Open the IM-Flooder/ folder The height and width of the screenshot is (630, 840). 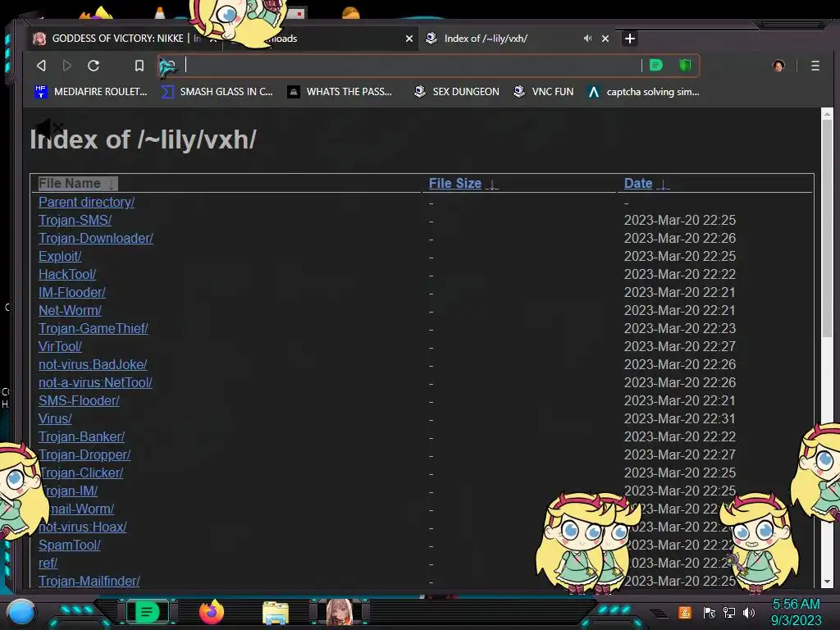[x=72, y=293]
